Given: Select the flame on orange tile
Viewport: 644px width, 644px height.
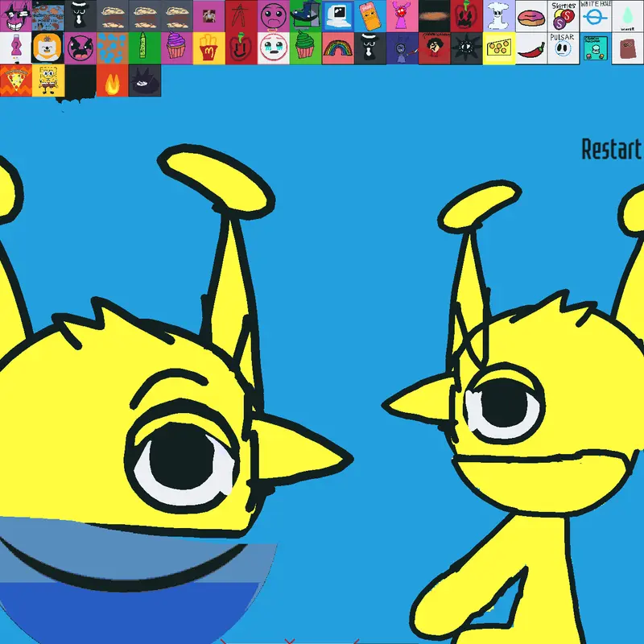Looking at the screenshot, I should (x=112, y=80).
